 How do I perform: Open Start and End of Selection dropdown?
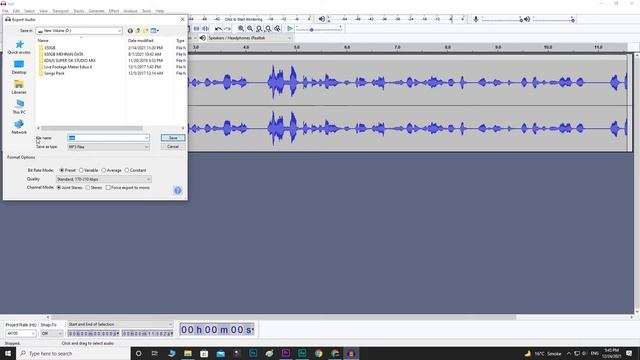point(120,324)
